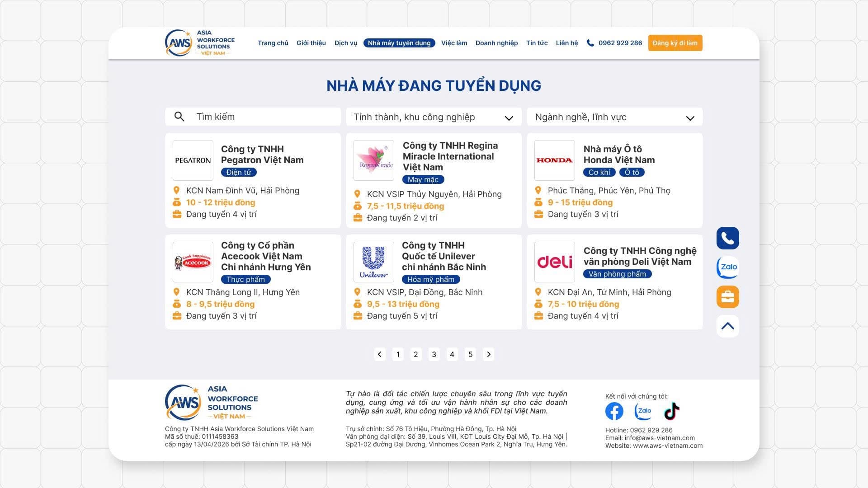The width and height of the screenshot is (868, 488).
Task: Go to the previous page arrow
Action: (x=380, y=354)
